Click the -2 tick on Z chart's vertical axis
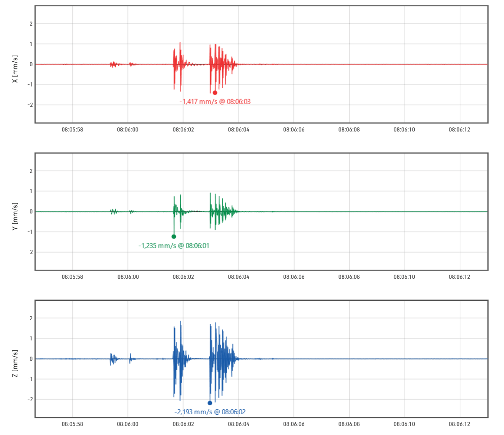The image size is (504, 435). click(30, 399)
